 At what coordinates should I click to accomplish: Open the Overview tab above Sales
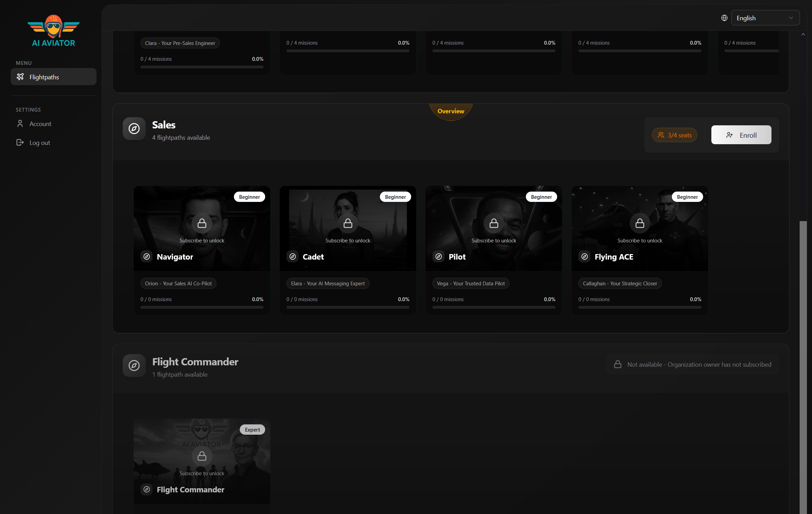tap(451, 111)
